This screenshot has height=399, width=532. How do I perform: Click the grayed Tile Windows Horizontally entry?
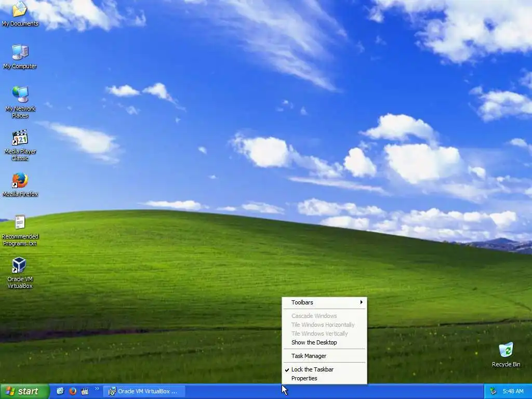click(324, 325)
